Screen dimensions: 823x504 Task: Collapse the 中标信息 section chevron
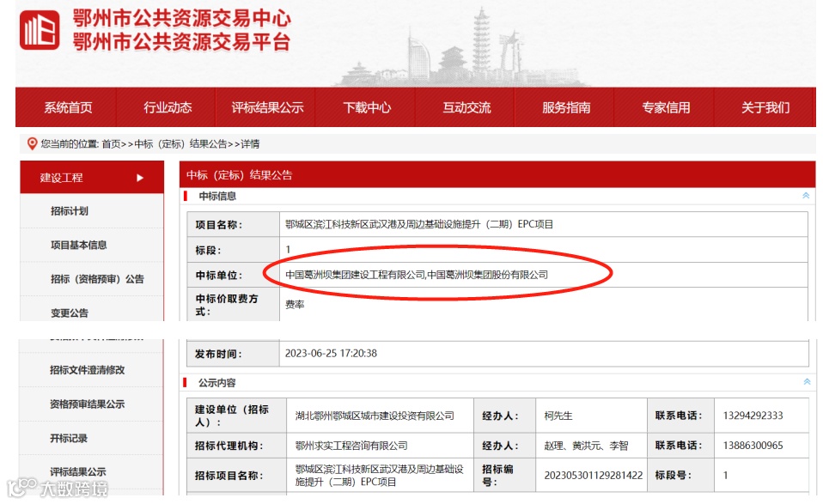click(806, 196)
